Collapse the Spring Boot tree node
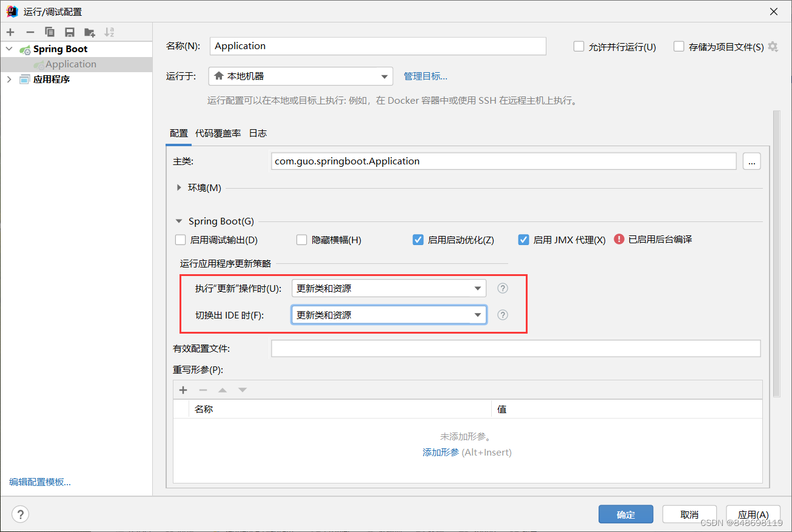Image resolution: width=792 pixels, height=532 pixels. click(8, 49)
